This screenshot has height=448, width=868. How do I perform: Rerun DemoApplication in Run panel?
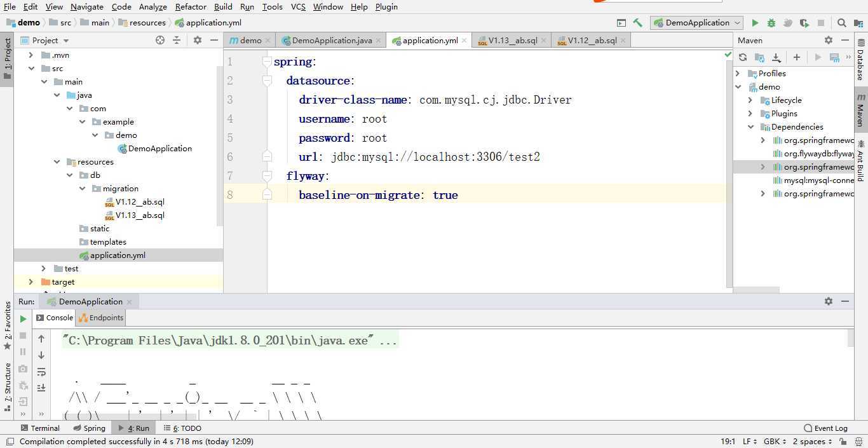point(23,318)
